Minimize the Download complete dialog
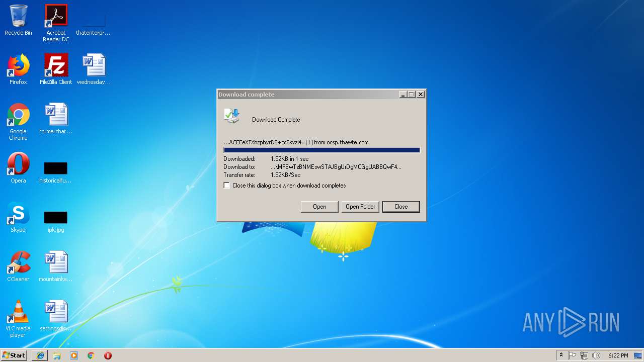 coord(403,95)
